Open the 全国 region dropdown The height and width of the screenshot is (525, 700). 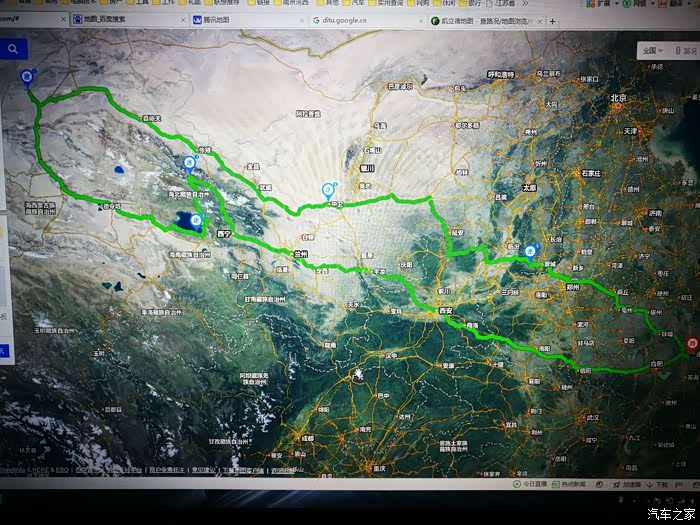pos(652,50)
